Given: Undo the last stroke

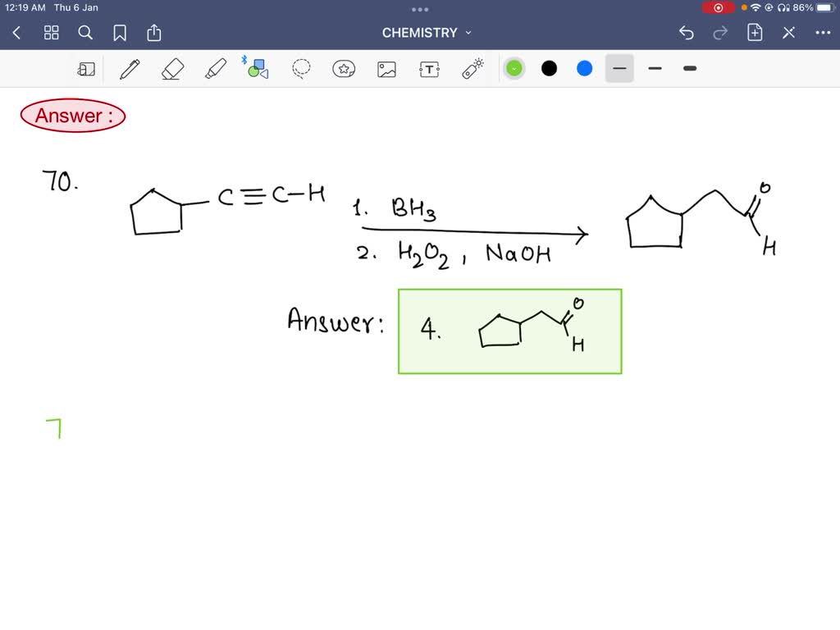Looking at the screenshot, I should 687,33.
